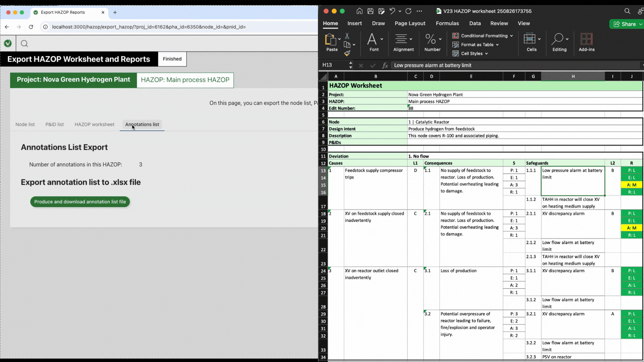Screen dimensions: 644x362
Task: Click the formula bar text field
Action: coord(515,65)
